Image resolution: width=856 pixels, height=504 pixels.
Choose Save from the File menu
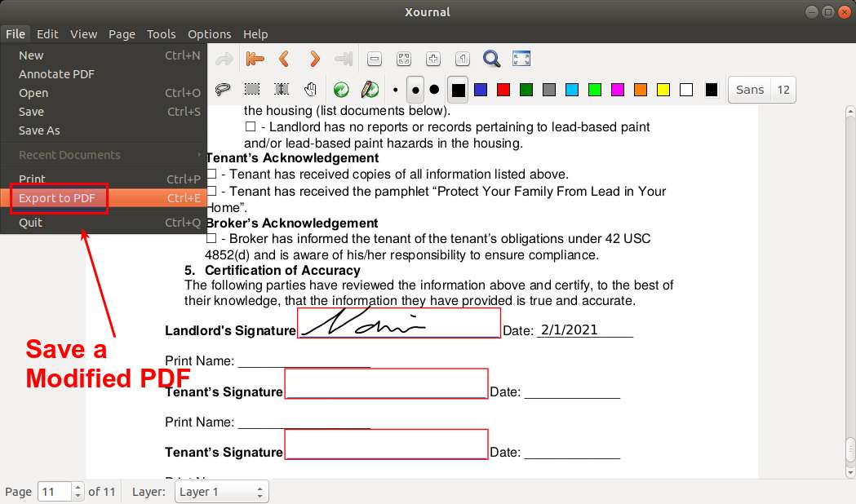coord(104,112)
